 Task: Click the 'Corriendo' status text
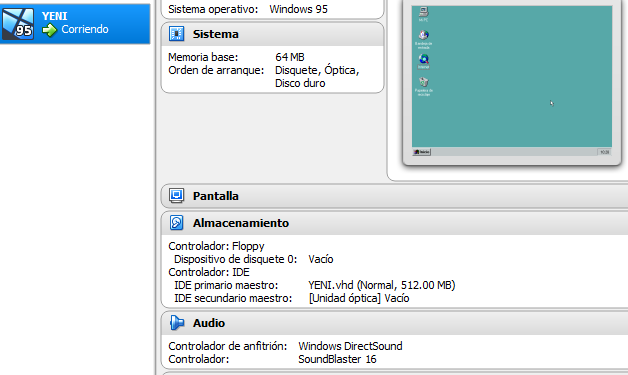coord(85,29)
